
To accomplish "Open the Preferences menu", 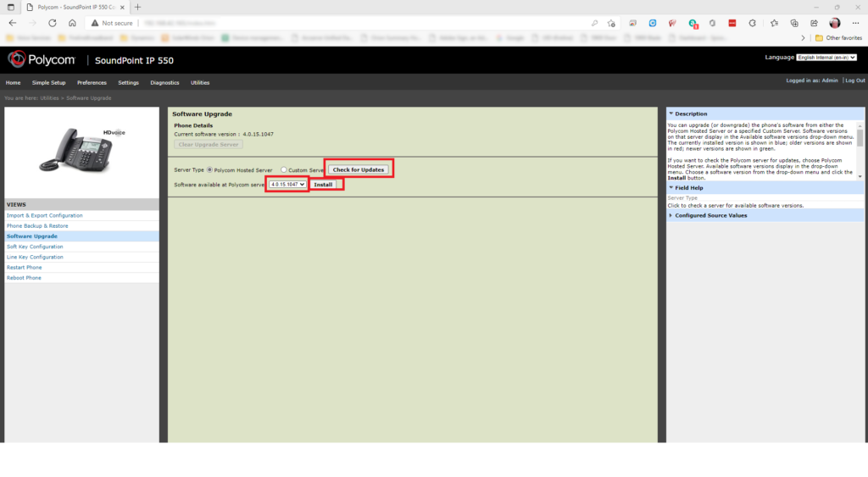I will (92, 82).
